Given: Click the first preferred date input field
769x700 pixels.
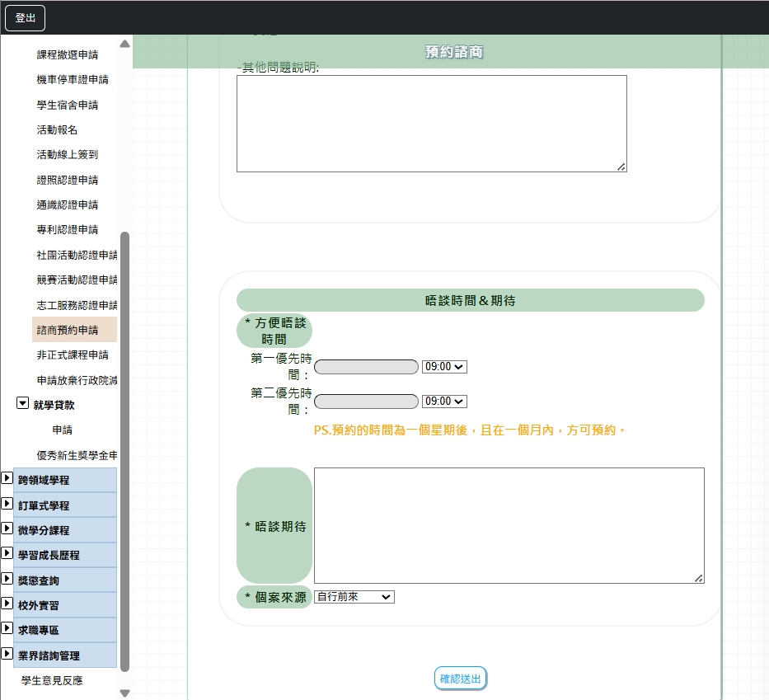Looking at the screenshot, I should [x=366, y=367].
